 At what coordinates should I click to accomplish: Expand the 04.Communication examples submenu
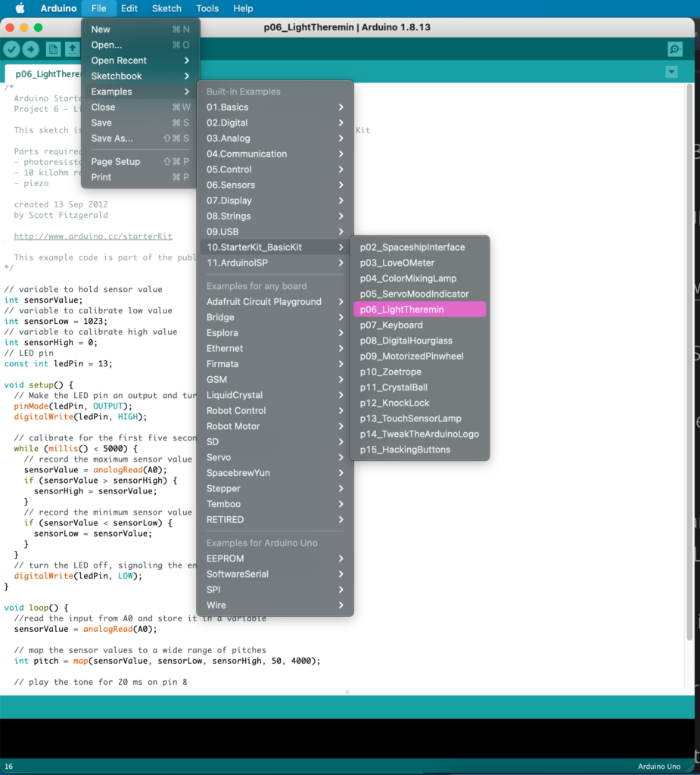[x=275, y=154]
